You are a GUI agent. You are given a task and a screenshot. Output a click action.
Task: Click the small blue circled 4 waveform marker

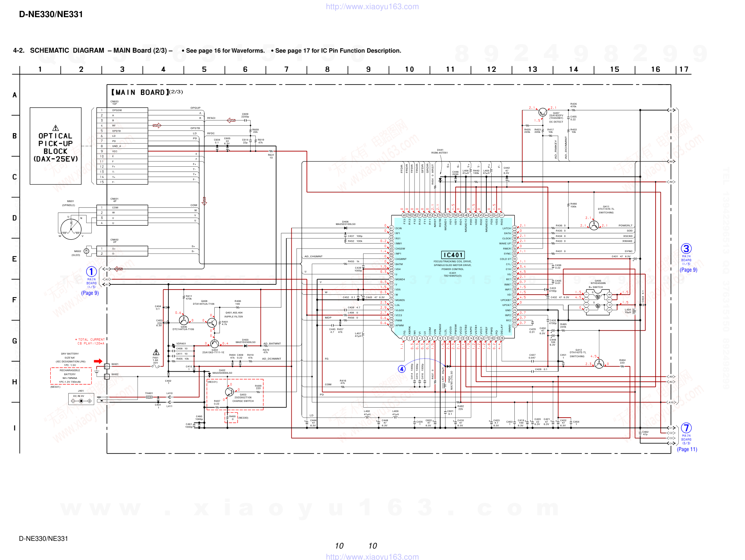(402, 369)
